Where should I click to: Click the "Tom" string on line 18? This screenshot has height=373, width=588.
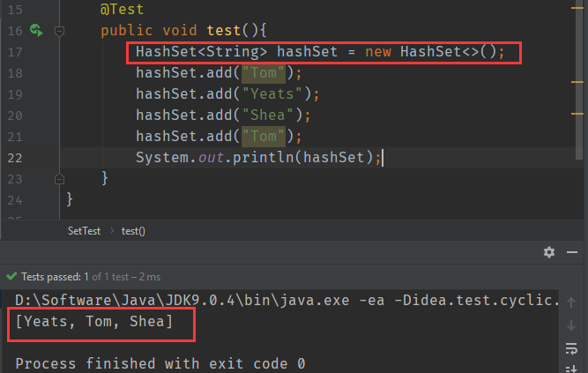(264, 73)
